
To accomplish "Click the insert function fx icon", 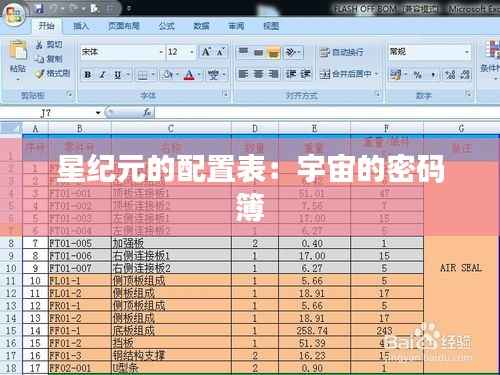I will (x=147, y=113).
